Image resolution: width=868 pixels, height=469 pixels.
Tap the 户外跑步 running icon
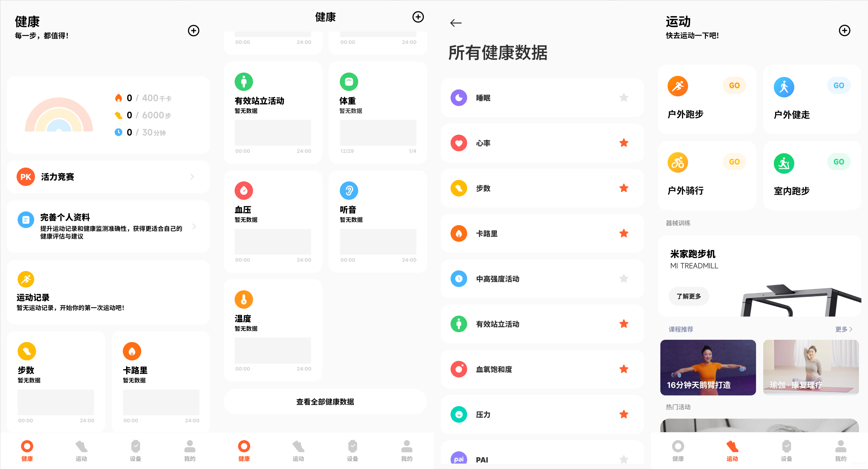[678, 86]
